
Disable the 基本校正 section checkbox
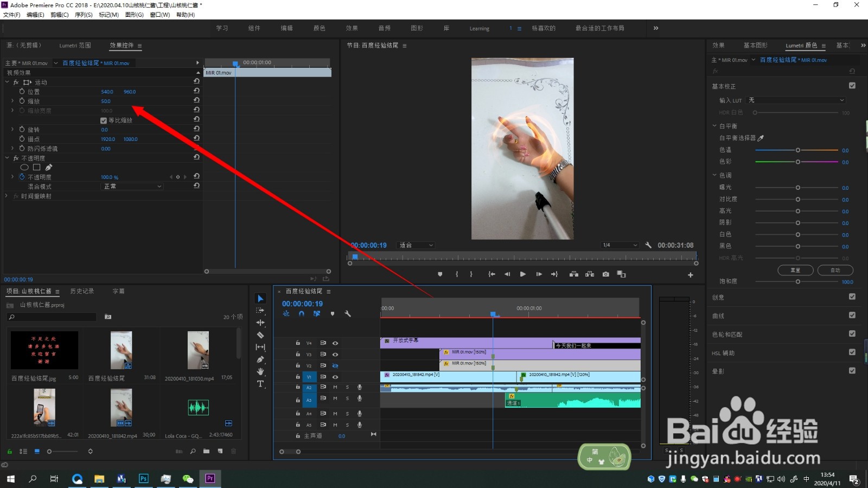click(x=852, y=86)
